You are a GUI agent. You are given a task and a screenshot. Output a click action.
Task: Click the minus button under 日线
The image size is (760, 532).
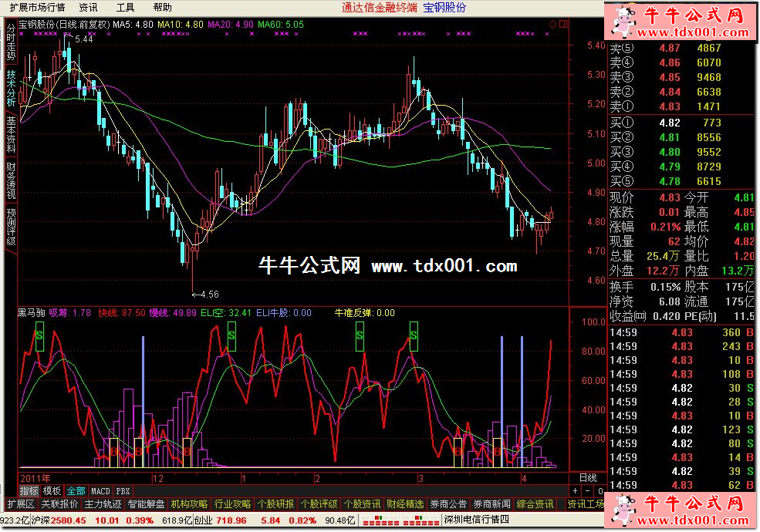[x=587, y=491]
